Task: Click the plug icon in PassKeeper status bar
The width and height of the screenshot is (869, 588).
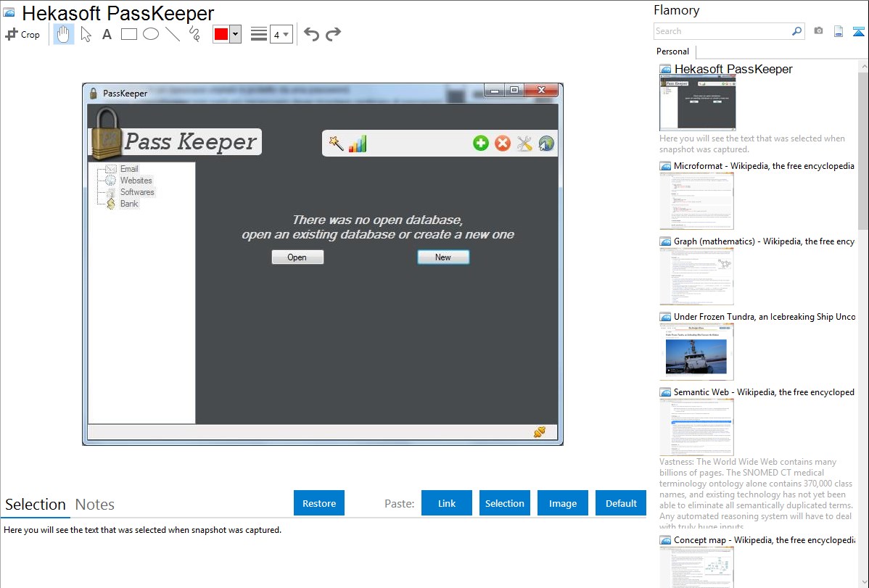Action: 539,431
